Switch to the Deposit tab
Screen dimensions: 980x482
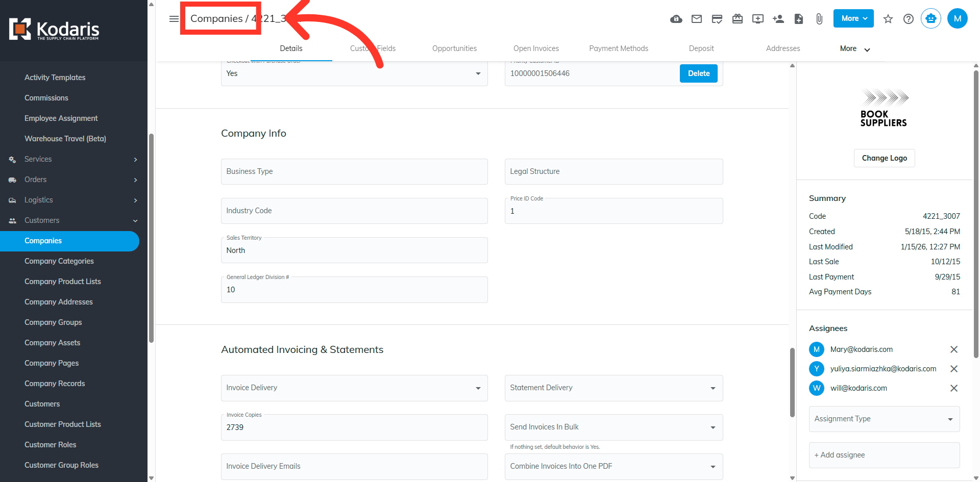[x=701, y=48]
